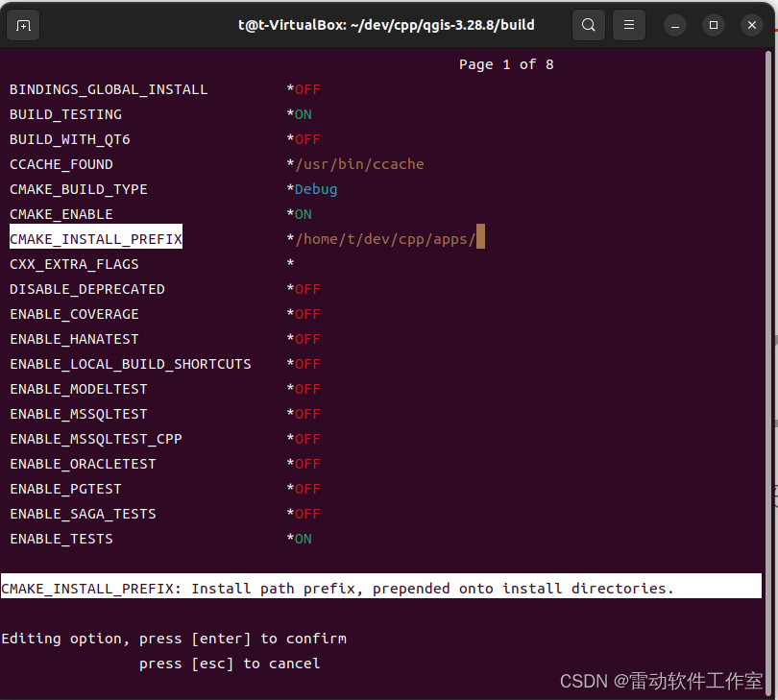Select CXX_EXTRA_FLAGS option name
The image size is (778, 700).
click(74, 264)
